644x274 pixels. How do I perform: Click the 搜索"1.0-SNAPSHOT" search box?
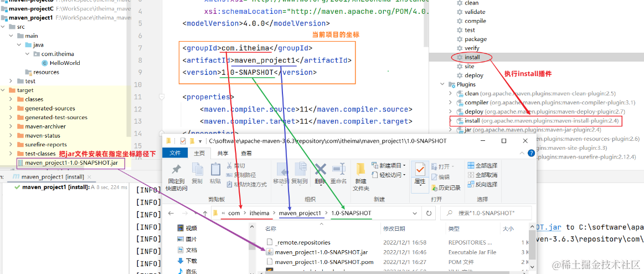[x=486, y=213]
